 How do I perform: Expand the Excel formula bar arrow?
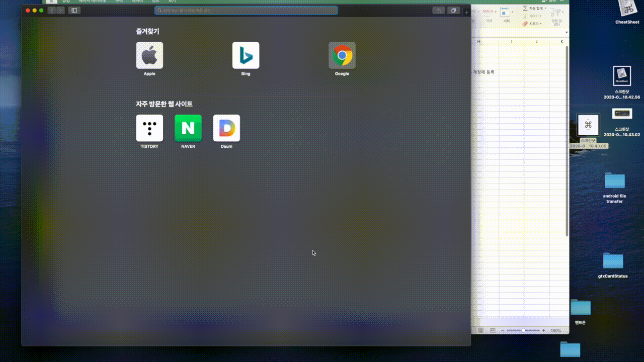coord(567,32)
